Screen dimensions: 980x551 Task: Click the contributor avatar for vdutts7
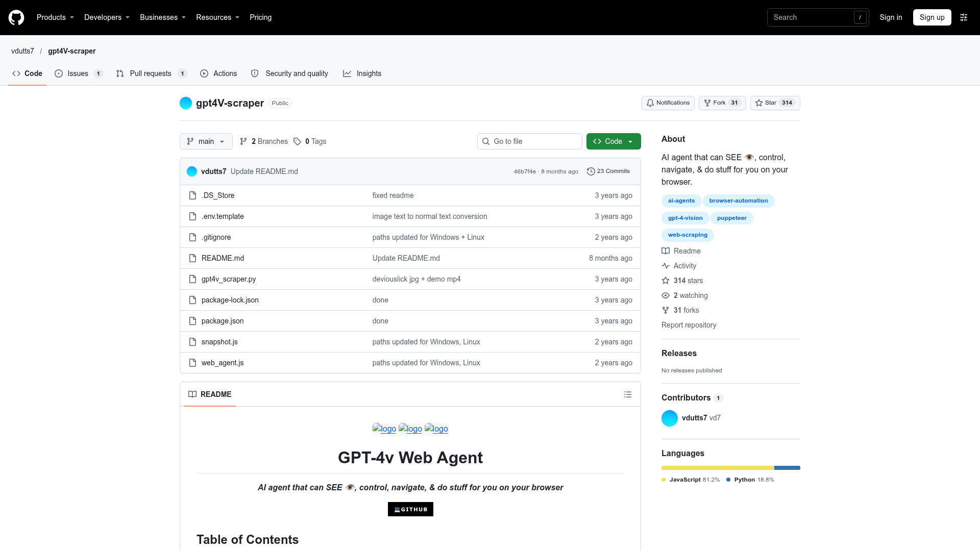[670, 418]
